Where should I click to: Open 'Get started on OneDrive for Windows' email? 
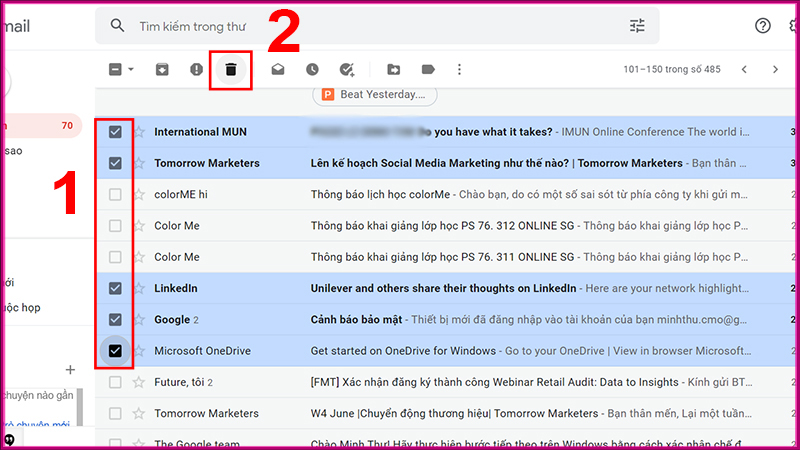[x=403, y=351]
